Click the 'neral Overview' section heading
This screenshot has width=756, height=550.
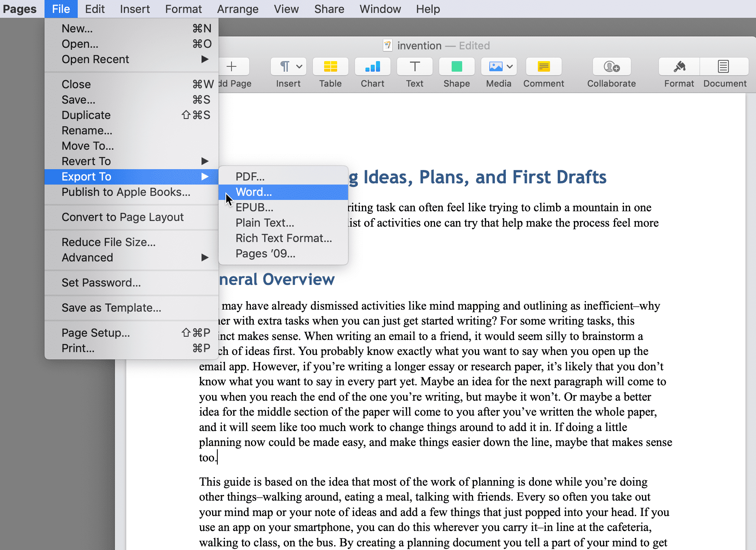coord(277,279)
